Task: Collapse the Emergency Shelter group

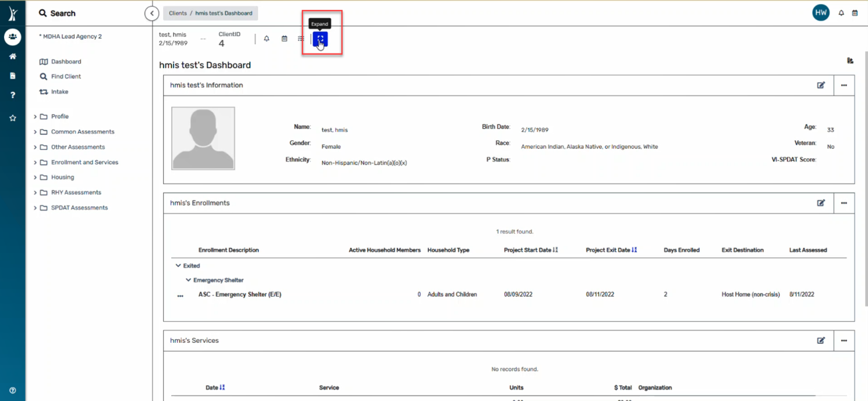Action: (x=188, y=280)
